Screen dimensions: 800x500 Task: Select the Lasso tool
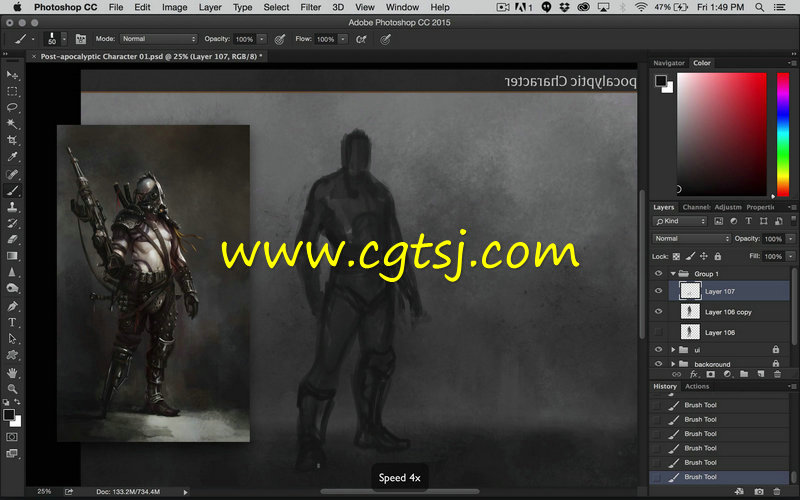pos(12,108)
